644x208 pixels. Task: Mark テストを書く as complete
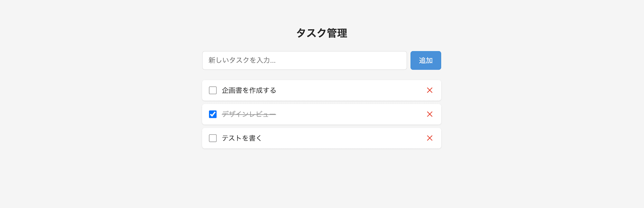[213, 138]
